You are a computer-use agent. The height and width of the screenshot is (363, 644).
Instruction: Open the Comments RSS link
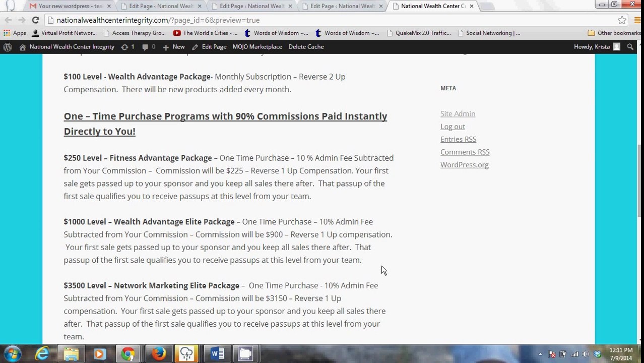click(465, 152)
